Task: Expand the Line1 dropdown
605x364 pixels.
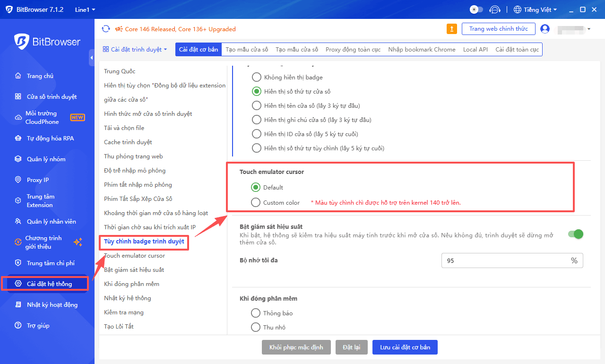Action: click(x=85, y=9)
